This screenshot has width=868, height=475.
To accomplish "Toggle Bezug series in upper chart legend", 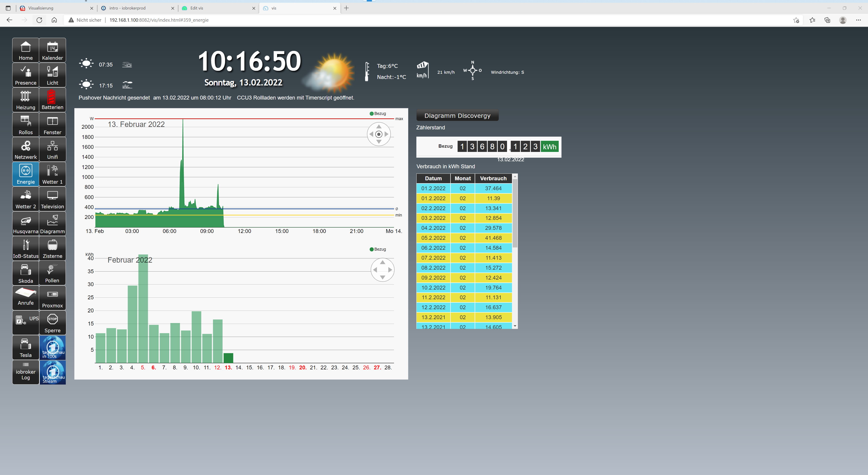I will pos(378,114).
